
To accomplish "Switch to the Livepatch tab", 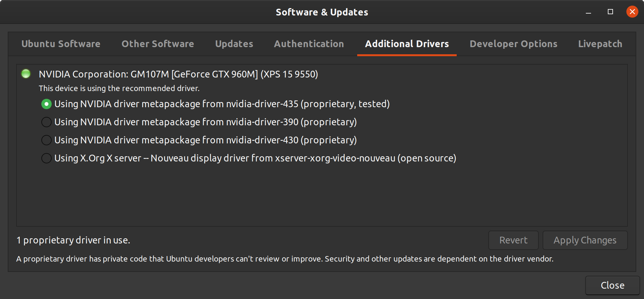I will tap(600, 44).
